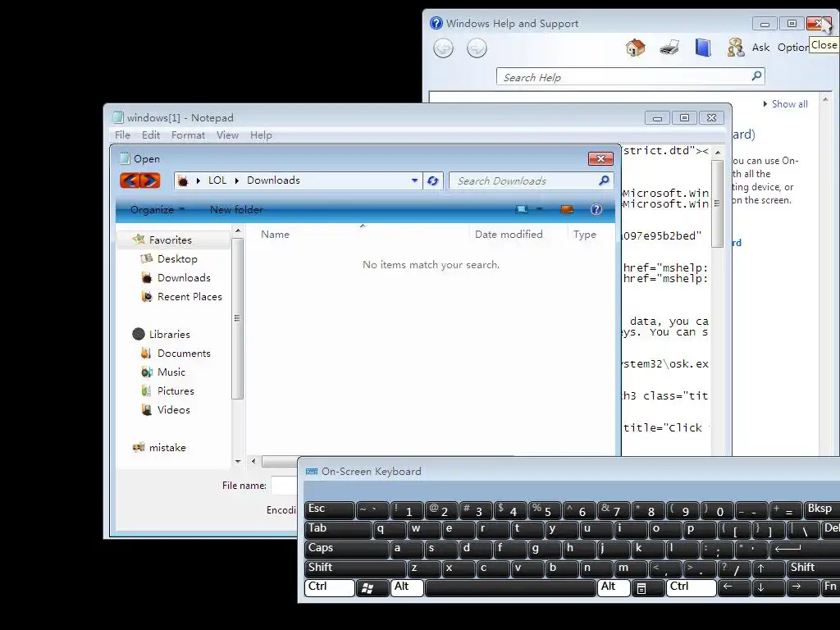Go forward in Windows Help and Support
840x630 pixels.
coord(477,48)
